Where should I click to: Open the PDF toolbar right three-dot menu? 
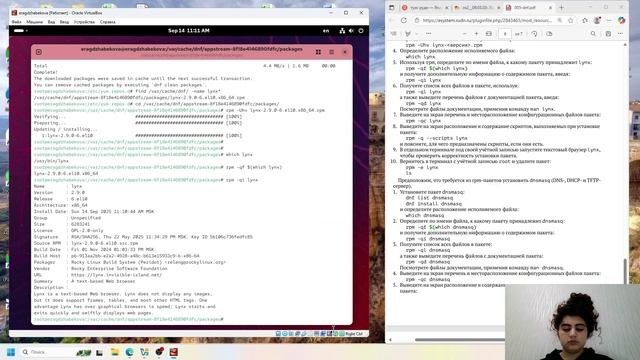(x=620, y=34)
